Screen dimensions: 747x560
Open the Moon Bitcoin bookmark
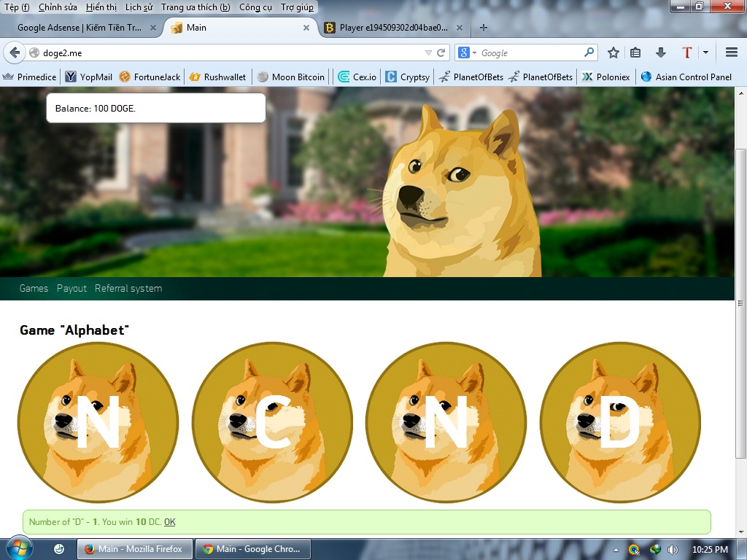[291, 77]
